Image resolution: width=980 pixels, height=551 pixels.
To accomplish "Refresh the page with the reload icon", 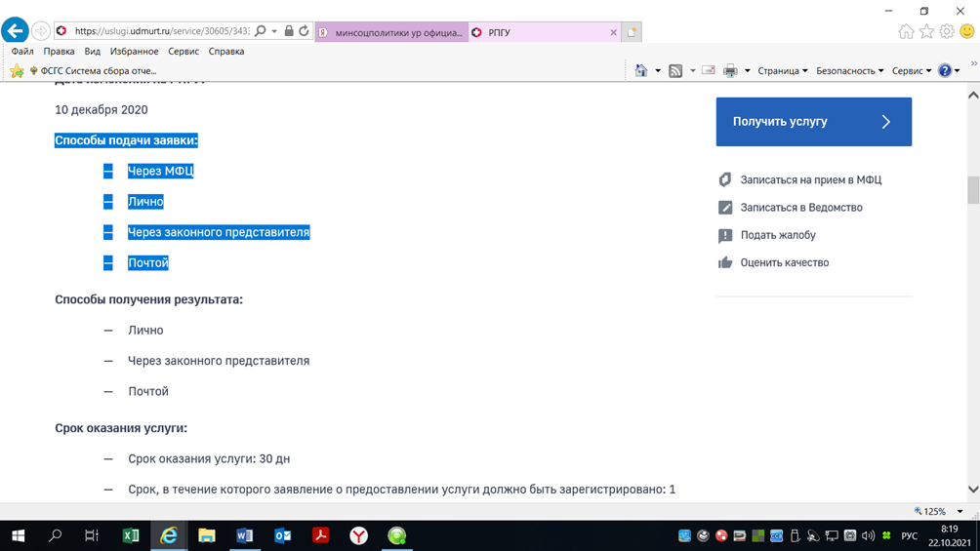I will 304,31.
